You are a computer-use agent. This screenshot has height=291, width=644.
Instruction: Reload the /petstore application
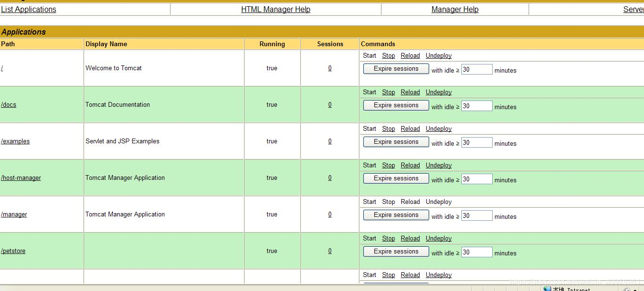point(410,238)
